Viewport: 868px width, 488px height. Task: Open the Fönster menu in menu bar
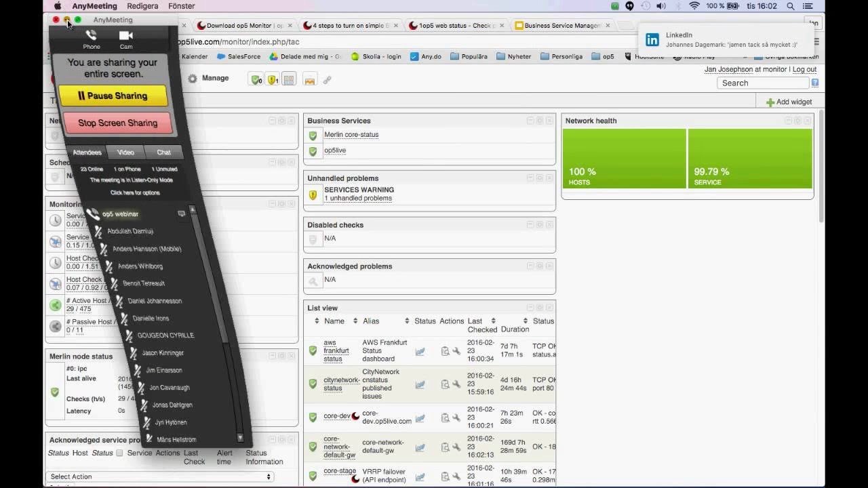181,6
